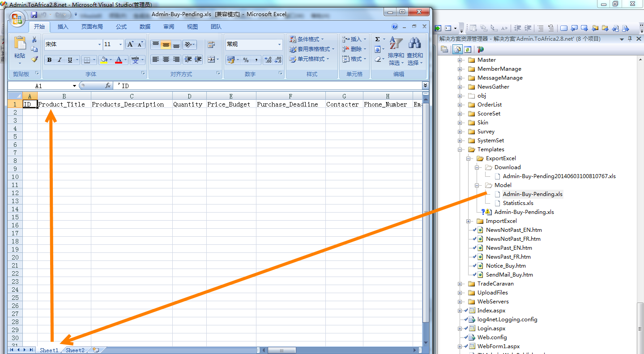Click the AutoSum sigma icon
The image size is (644, 354).
(x=377, y=39)
